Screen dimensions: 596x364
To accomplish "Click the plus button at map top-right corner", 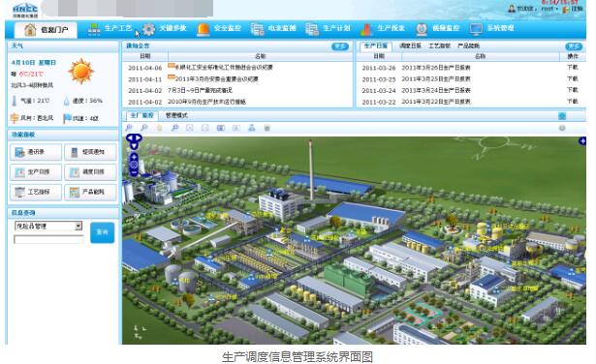I will click(582, 141).
